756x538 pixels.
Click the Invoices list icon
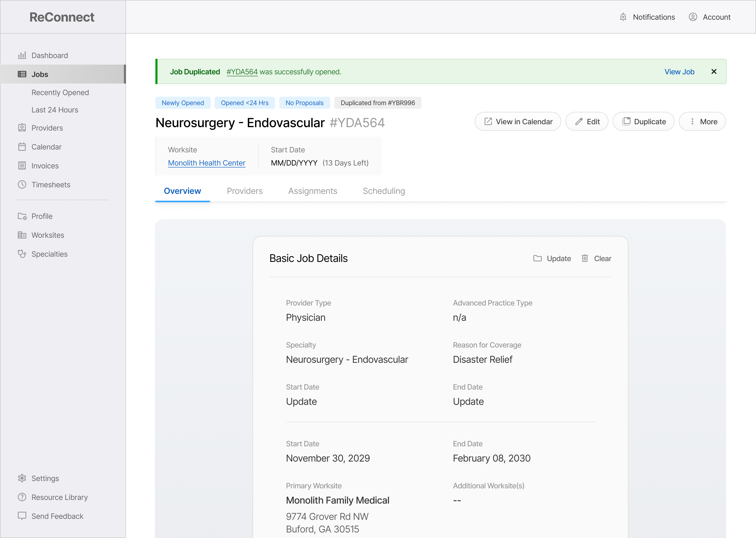click(22, 166)
